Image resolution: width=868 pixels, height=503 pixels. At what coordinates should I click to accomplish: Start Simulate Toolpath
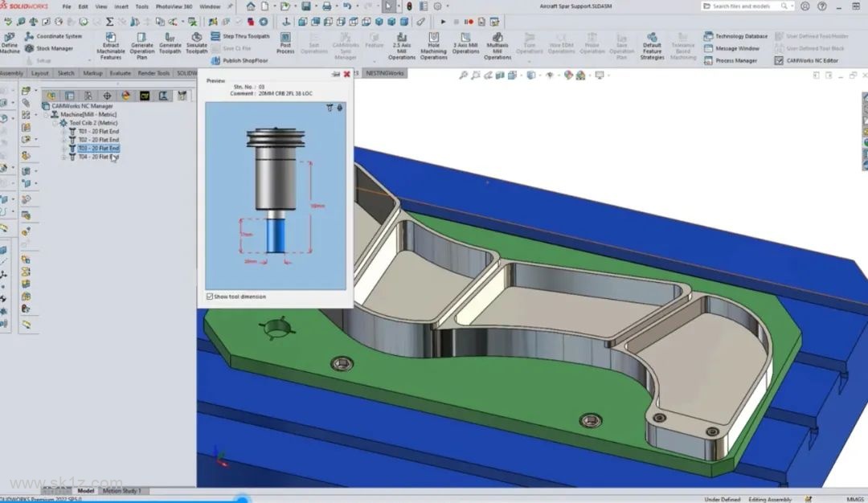point(197,43)
